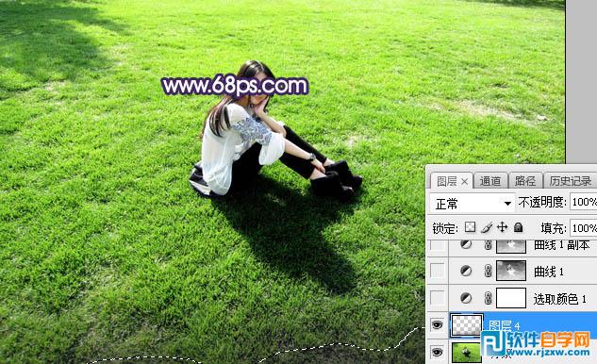Open the 历史记录 tab
The width and height of the screenshot is (597, 364).
point(570,181)
